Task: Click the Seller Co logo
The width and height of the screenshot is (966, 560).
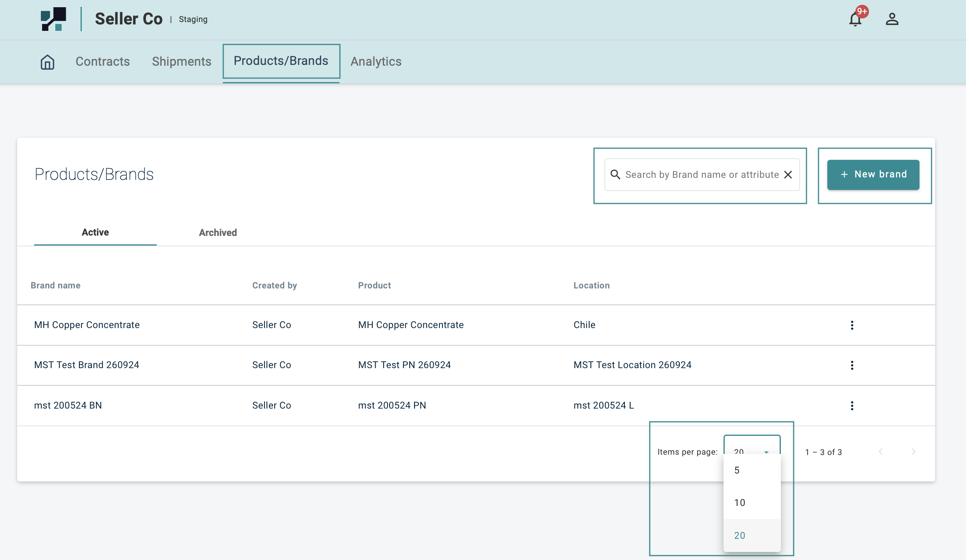Action: pyautogui.click(x=53, y=19)
